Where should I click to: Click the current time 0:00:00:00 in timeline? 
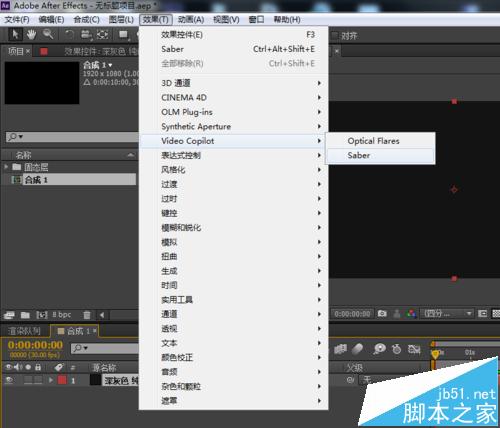click(x=35, y=345)
